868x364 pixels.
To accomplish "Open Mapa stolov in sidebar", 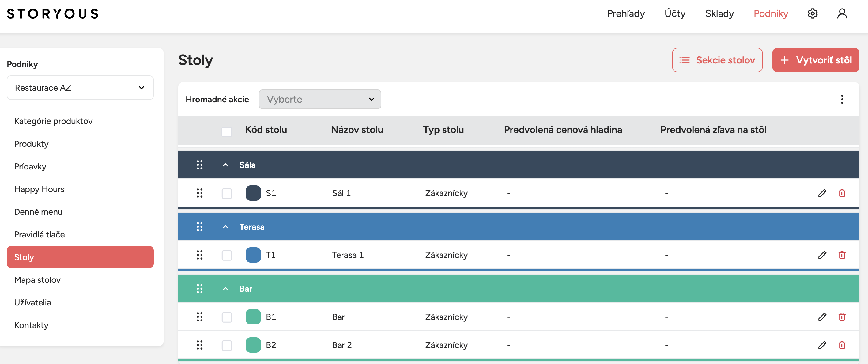I will coord(37,280).
